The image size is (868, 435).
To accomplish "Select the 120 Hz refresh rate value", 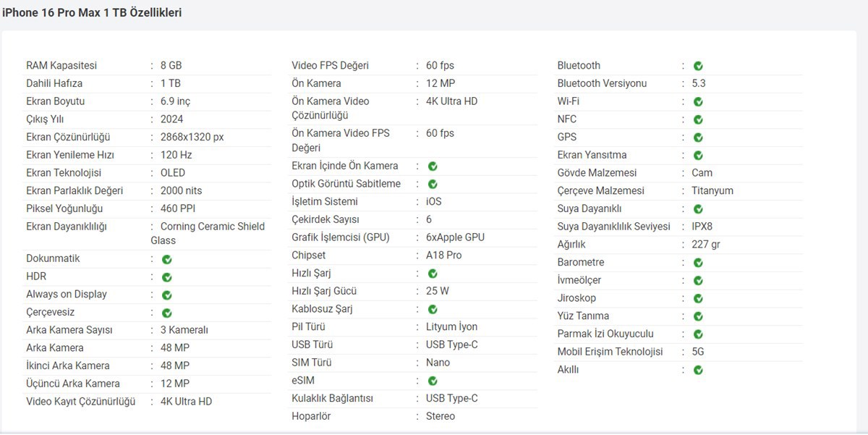I will pyautogui.click(x=176, y=155).
